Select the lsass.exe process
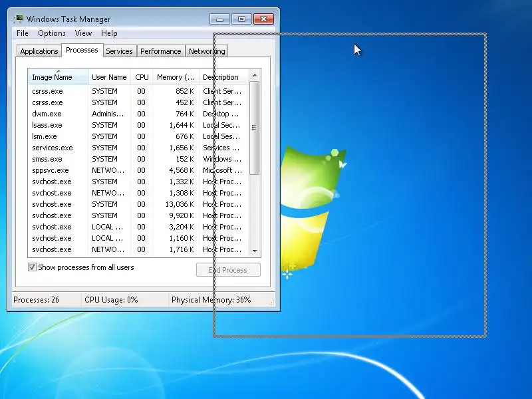532x399 pixels. coord(138,125)
